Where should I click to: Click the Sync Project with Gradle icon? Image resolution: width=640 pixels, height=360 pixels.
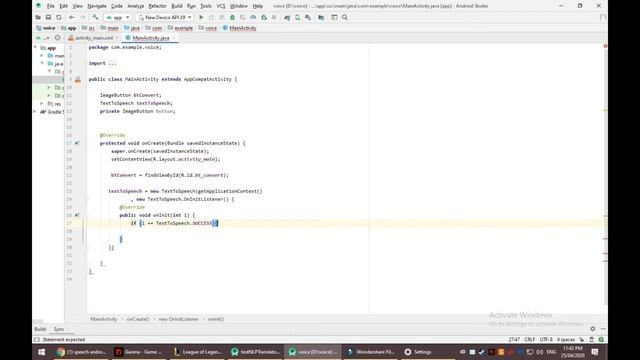coord(287,17)
